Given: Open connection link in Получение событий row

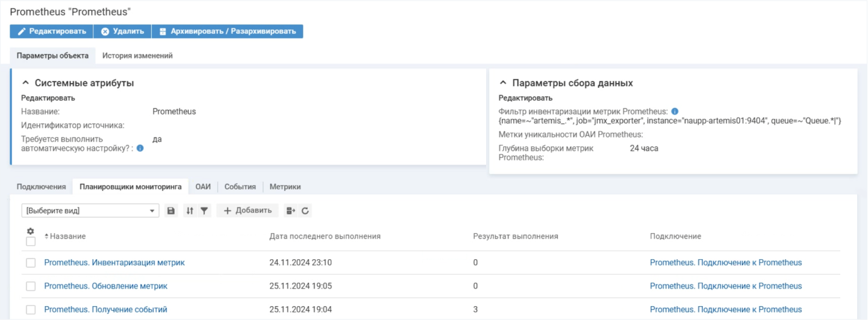Looking at the screenshot, I should coord(726,310).
